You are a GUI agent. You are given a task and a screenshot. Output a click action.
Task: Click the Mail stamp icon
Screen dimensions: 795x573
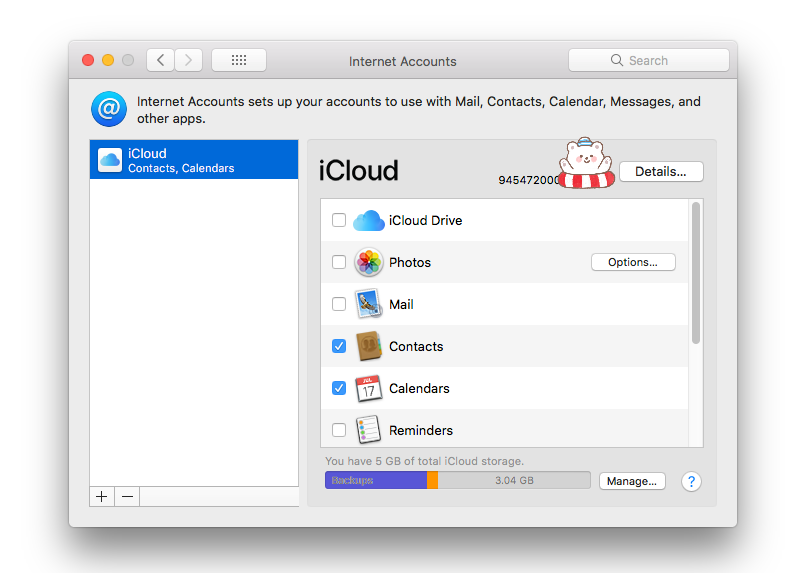tap(369, 304)
